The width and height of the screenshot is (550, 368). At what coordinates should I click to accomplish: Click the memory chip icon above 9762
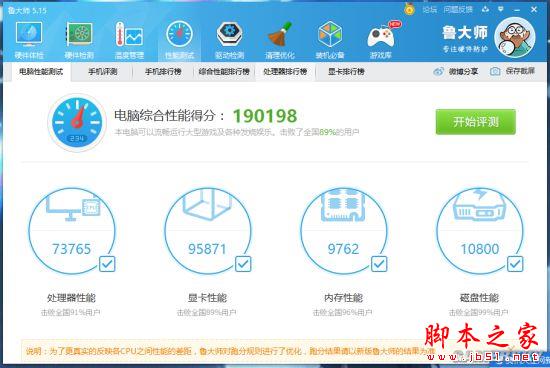click(343, 205)
